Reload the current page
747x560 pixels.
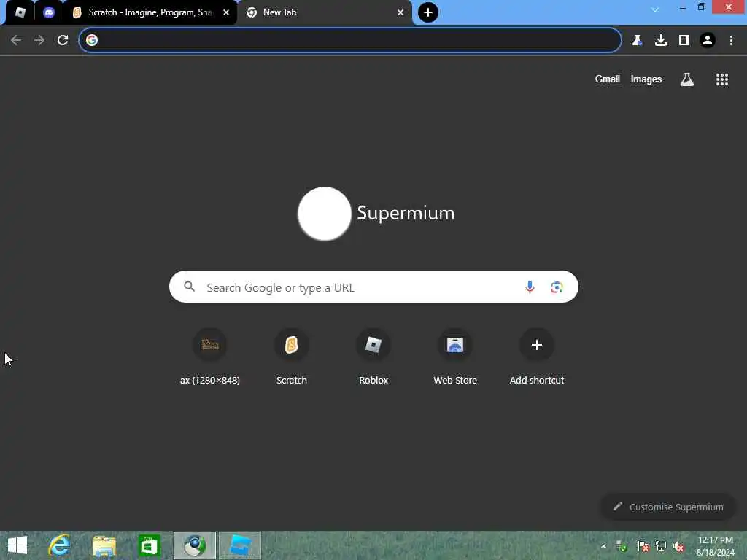(63, 40)
